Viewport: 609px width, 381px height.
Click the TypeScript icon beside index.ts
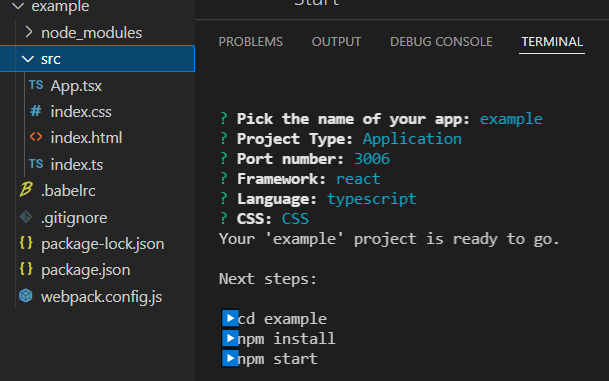click(x=36, y=164)
